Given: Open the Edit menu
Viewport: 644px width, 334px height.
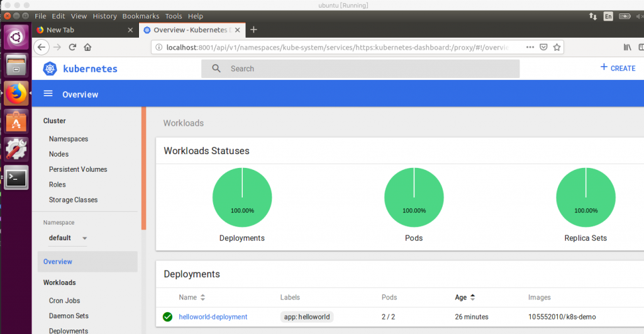Looking at the screenshot, I should tap(58, 16).
